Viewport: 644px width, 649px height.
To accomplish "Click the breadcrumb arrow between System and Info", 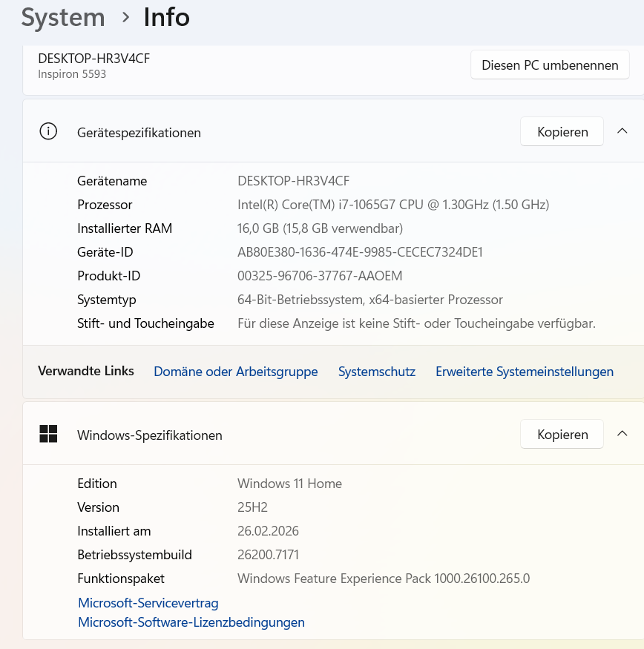I will click(125, 17).
